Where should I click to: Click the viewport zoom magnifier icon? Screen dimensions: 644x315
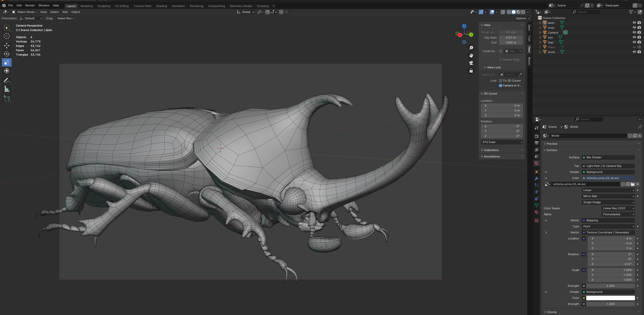pos(471,48)
